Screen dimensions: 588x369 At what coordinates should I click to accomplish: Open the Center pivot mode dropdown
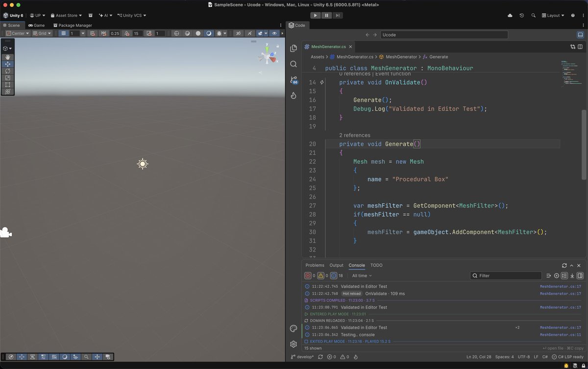tap(18, 33)
